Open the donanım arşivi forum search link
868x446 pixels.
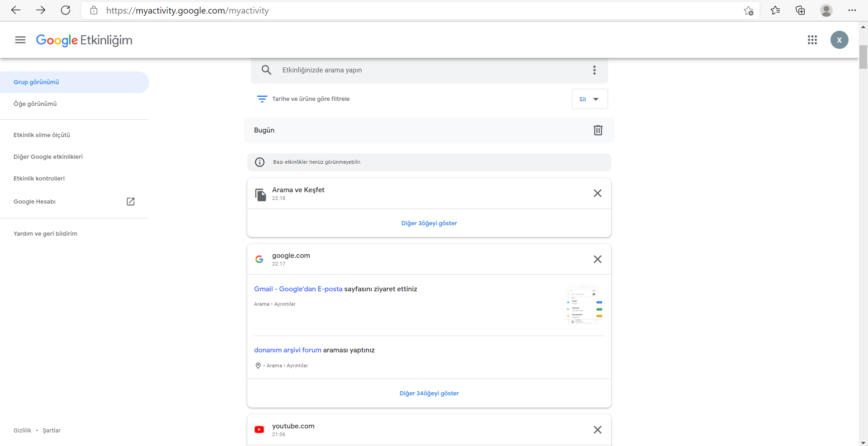point(288,350)
